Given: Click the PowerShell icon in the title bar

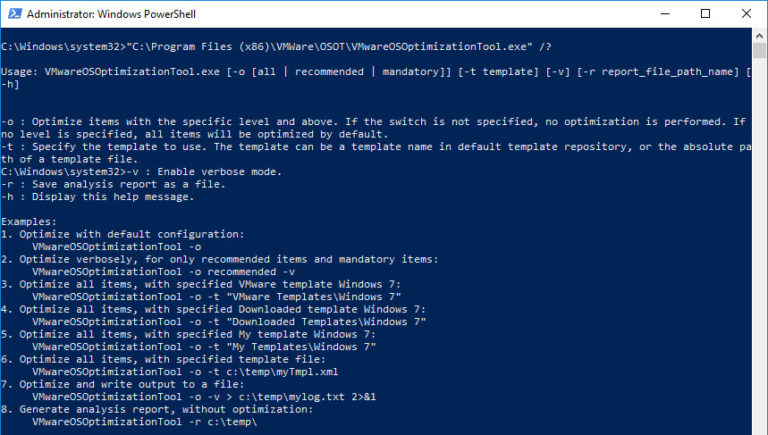Looking at the screenshot, I should [12, 14].
